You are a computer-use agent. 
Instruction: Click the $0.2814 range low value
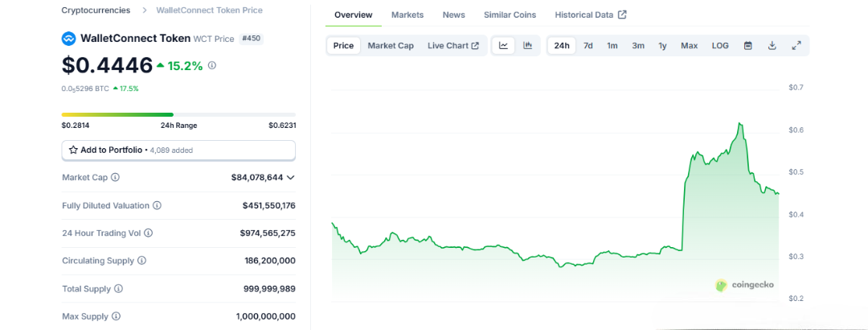(x=76, y=126)
